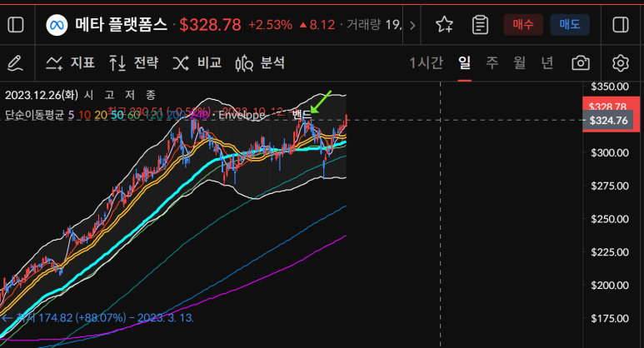Click the 메타 플랫폼스 stock name

(x=121, y=25)
